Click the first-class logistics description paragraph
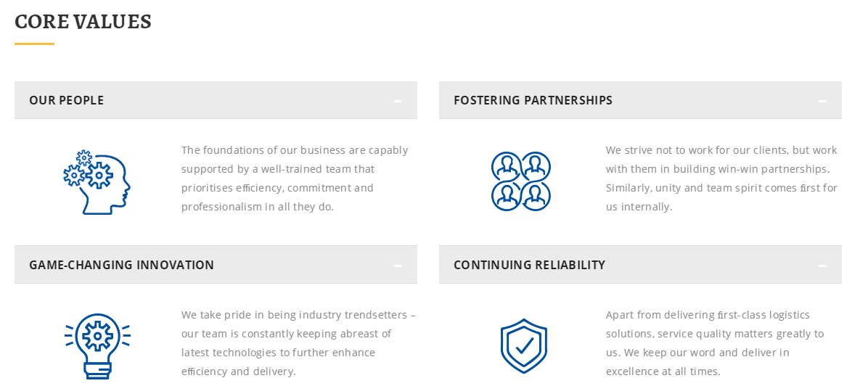Screen dimensions: 868x386 (x=715, y=343)
